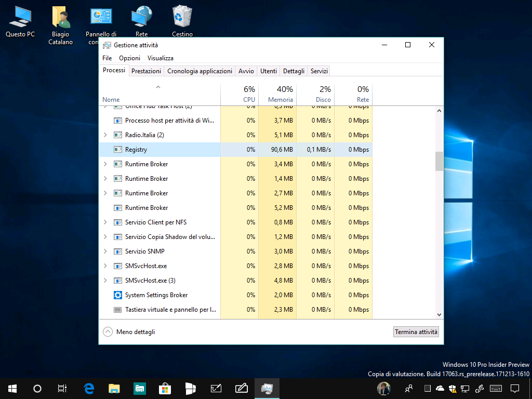Viewport: 532px width, 399px height.
Task: Expand Servizio Client per NFS
Action: click(x=105, y=222)
